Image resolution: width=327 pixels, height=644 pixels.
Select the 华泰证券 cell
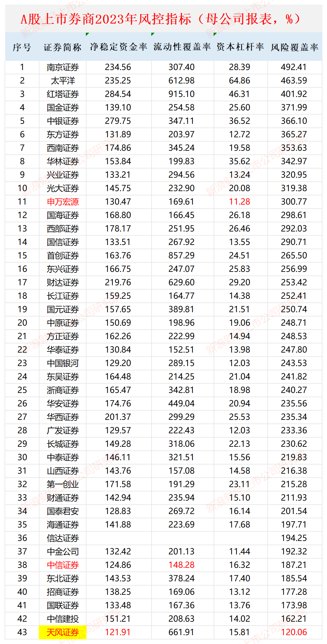click(x=63, y=350)
